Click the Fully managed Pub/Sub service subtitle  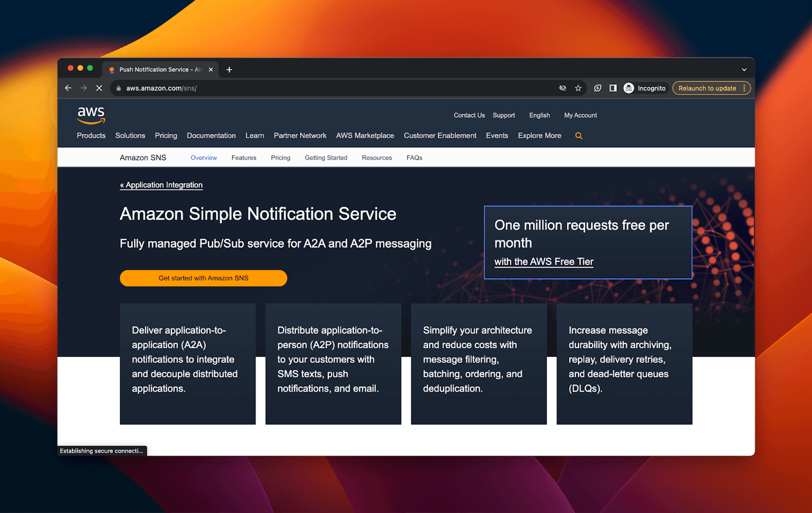pos(275,244)
